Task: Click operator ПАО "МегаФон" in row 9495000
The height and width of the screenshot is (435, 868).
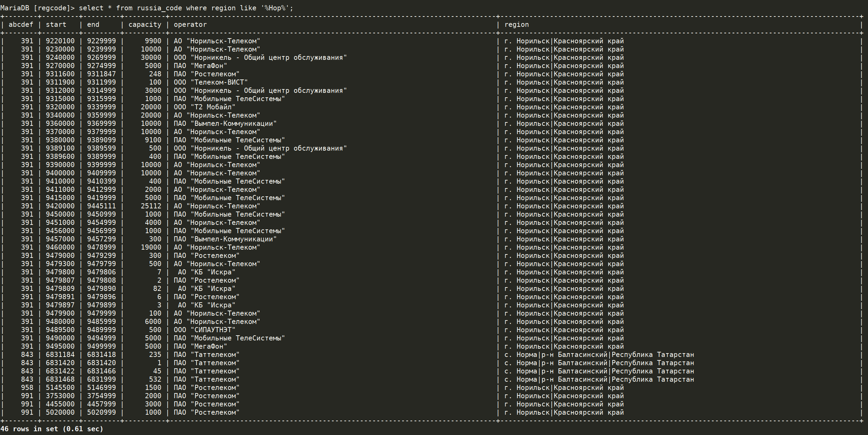Action: [x=201, y=346]
